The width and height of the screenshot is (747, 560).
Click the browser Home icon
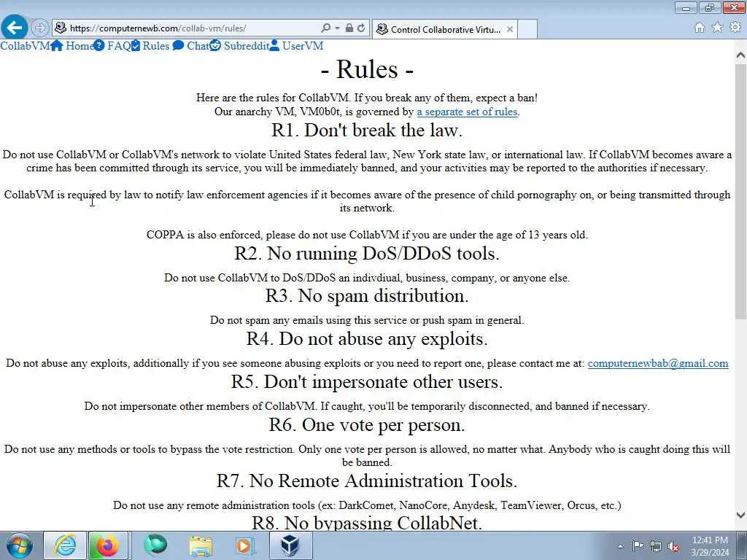[x=700, y=28]
